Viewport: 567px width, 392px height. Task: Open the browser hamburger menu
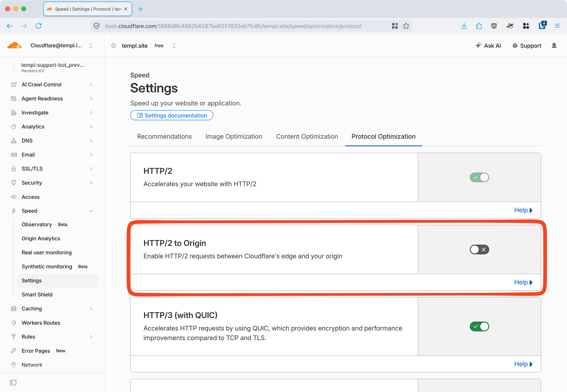click(x=557, y=26)
